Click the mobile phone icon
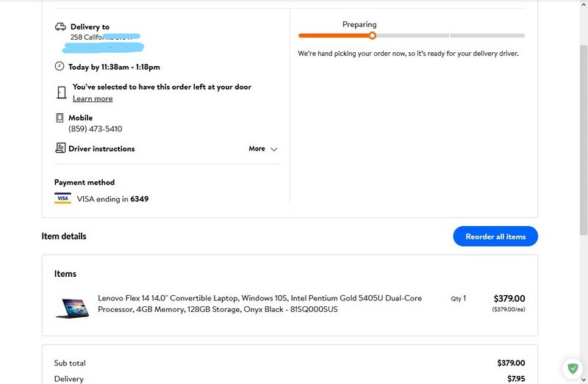This screenshot has width=588, height=384. click(60, 117)
